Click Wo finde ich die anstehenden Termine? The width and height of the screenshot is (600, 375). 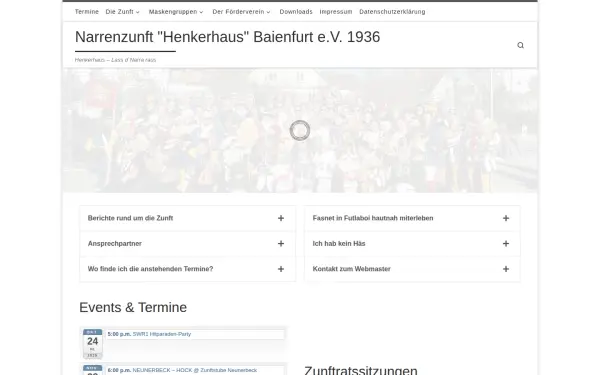pos(150,269)
